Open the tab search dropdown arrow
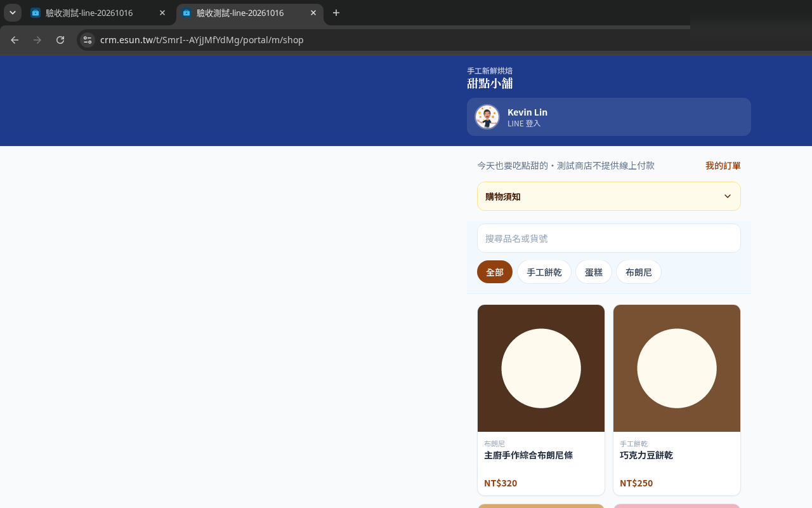 (13, 13)
